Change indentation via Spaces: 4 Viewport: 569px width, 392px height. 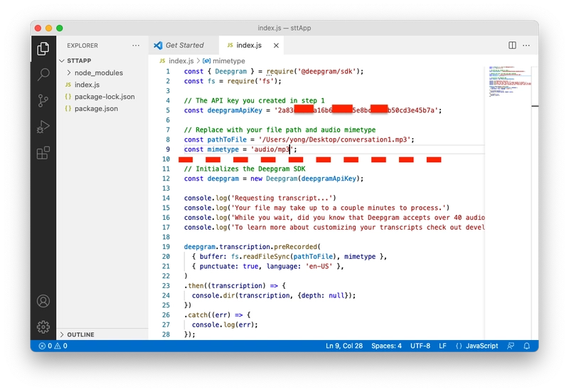386,346
